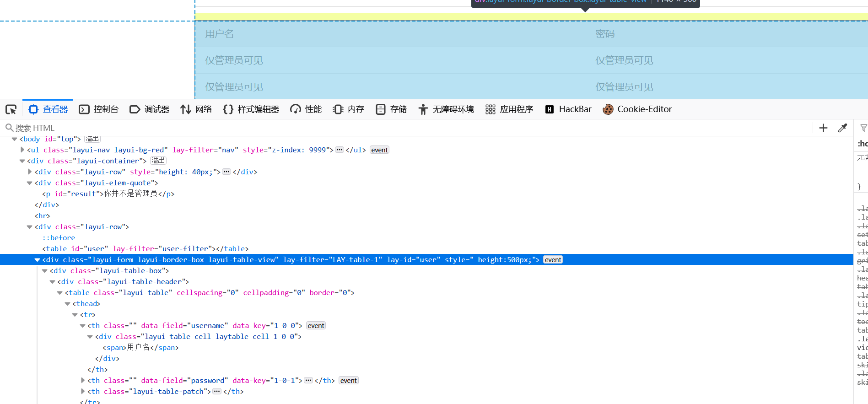The height and width of the screenshot is (404, 868).
Task: Switch to the 控制台 console tab
Action: pyautogui.click(x=99, y=109)
